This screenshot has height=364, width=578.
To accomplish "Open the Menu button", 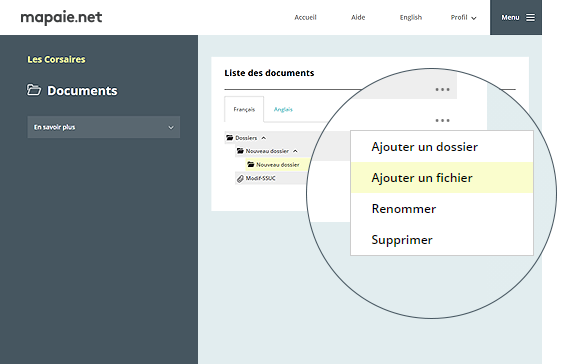I will pos(516,17).
